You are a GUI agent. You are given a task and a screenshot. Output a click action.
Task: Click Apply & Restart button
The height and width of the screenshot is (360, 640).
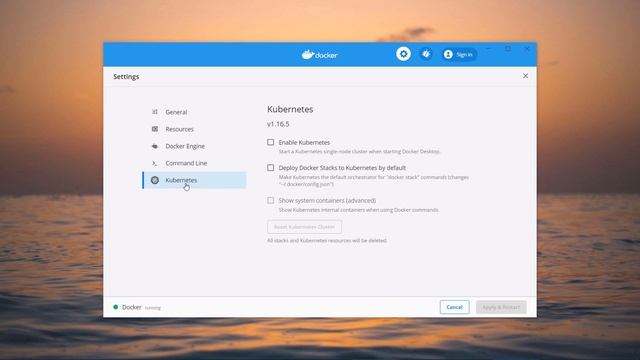click(x=501, y=307)
